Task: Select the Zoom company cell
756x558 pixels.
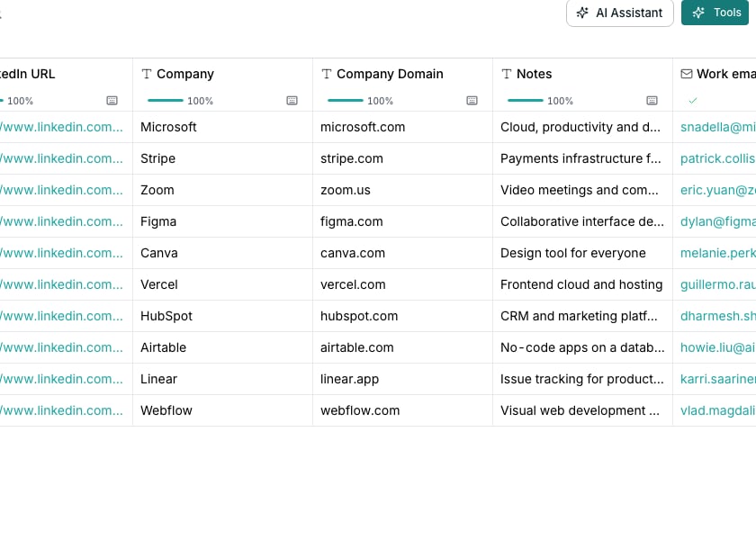Action: [223, 190]
